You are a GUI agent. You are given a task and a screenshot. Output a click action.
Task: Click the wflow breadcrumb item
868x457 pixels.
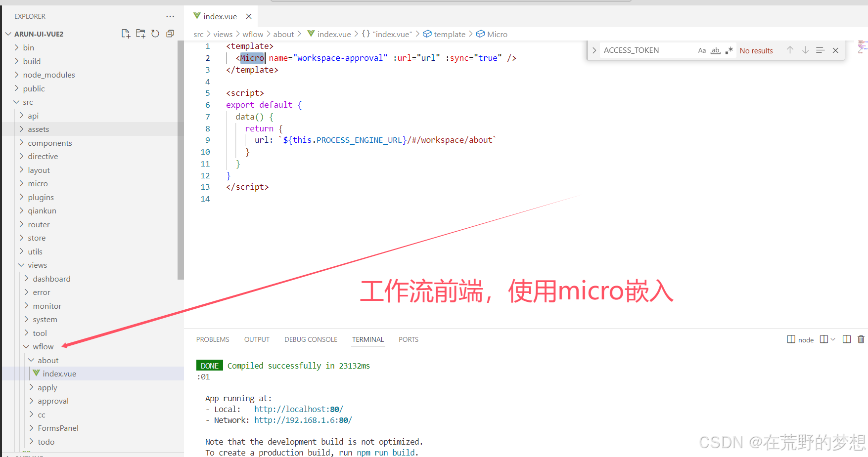pyautogui.click(x=253, y=35)
